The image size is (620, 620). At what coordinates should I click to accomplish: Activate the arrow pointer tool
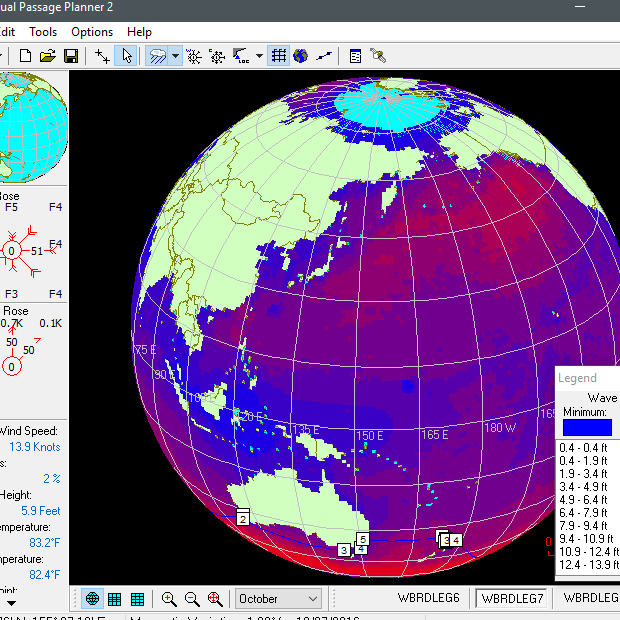coord(127,56)
